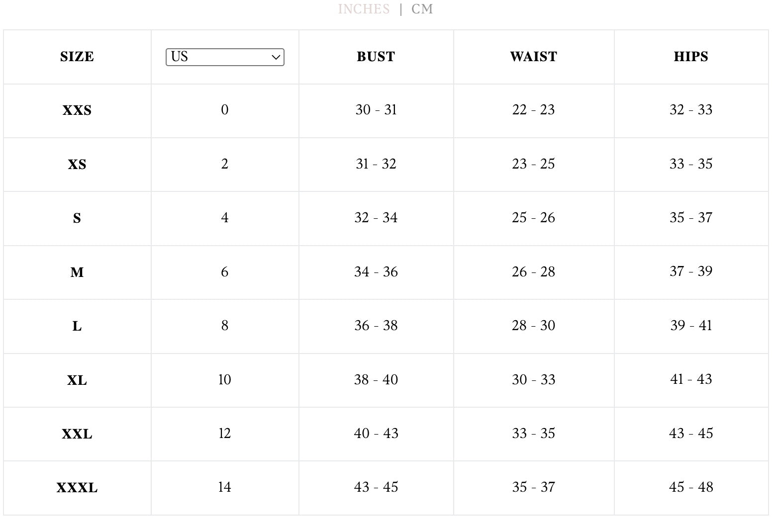Click the waist value 22 - 23

click(533, 110)
